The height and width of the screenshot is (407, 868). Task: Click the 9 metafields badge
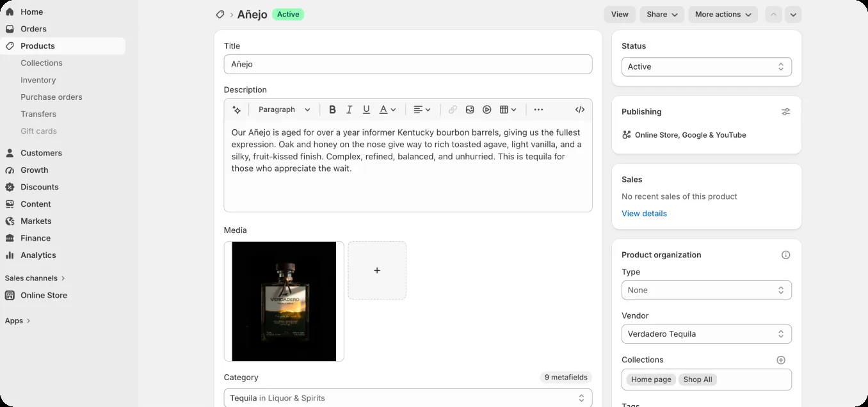[566, 378]
